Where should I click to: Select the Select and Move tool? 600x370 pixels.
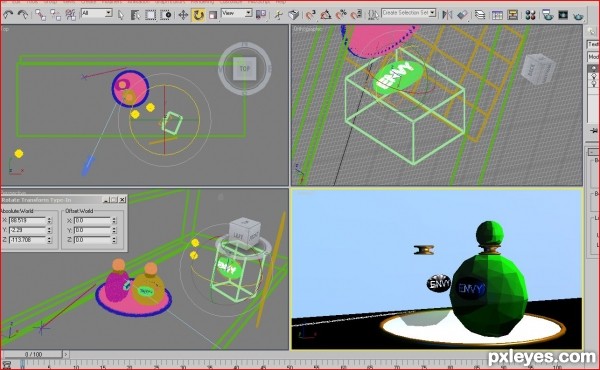coord(183,15)
